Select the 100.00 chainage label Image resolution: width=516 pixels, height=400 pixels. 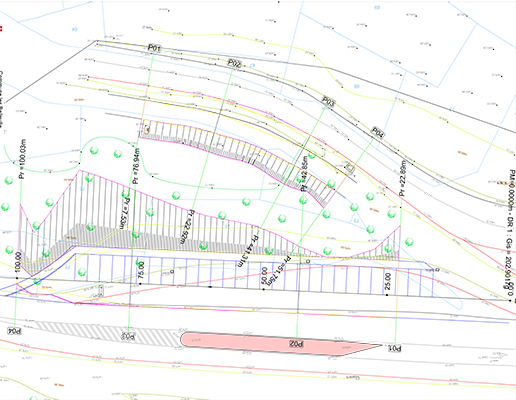coord(18,262)
